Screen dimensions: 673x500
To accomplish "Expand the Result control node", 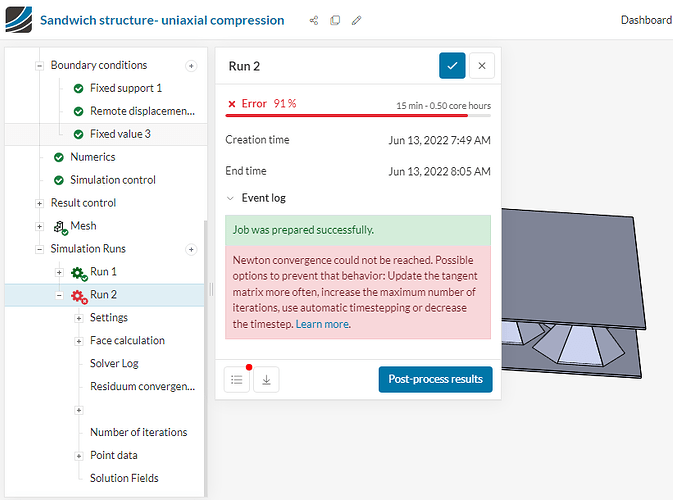I will tap(40, 203).
